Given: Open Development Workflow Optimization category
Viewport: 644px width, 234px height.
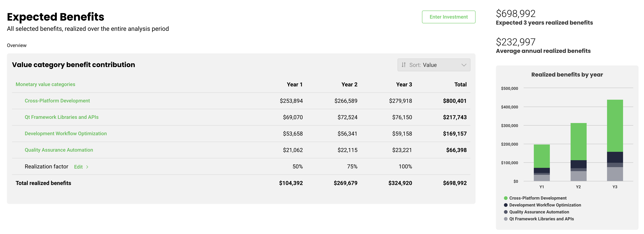Looking at the screenshot, I should click(x=66, y=133).
